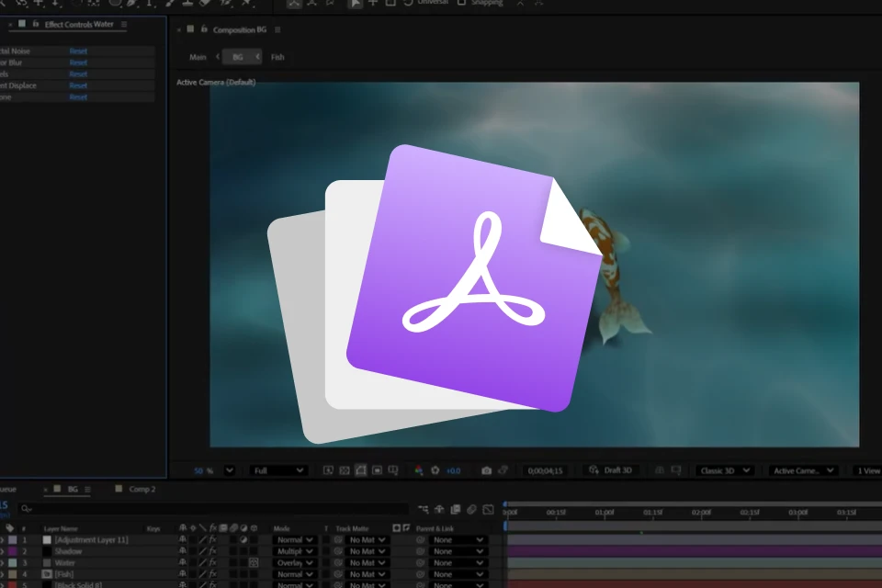Click the 01:00f timeline ruler mark
Image resolution: width=882 pixels, height=588 pixels.
tap(605, 512)
